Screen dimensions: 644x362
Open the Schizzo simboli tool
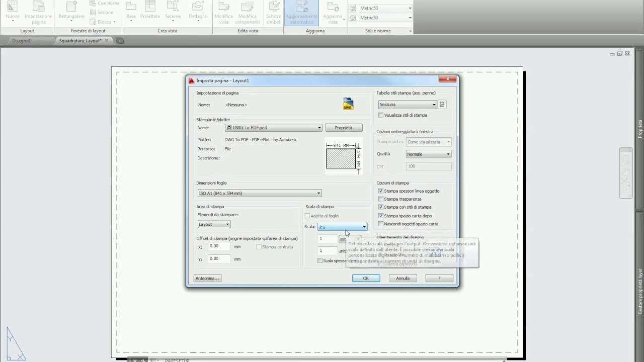click(x=274, y=12)
